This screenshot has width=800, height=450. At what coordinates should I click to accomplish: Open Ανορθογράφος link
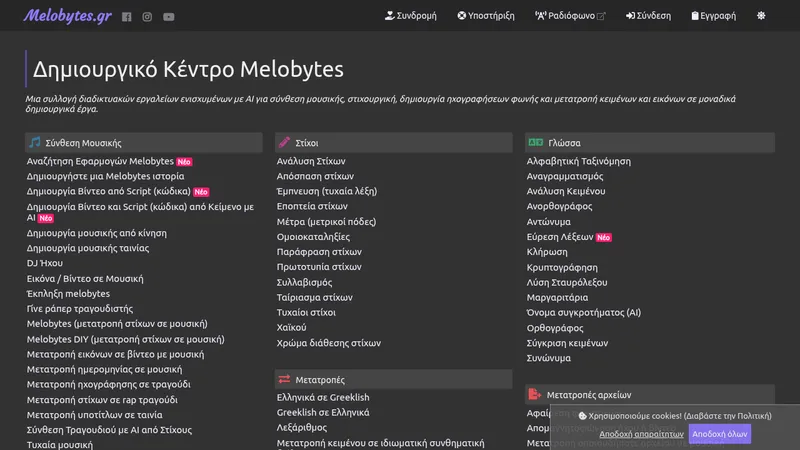coord(559,206)
